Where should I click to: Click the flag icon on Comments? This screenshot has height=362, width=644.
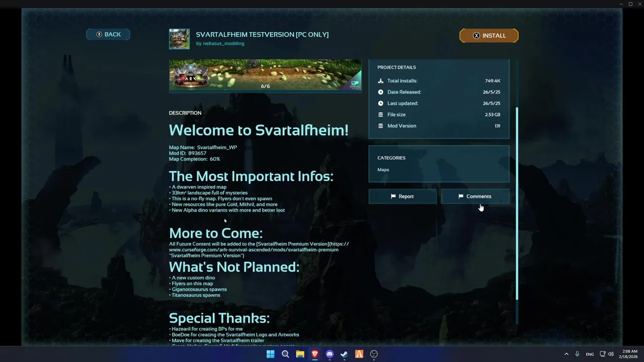(461, 197)
